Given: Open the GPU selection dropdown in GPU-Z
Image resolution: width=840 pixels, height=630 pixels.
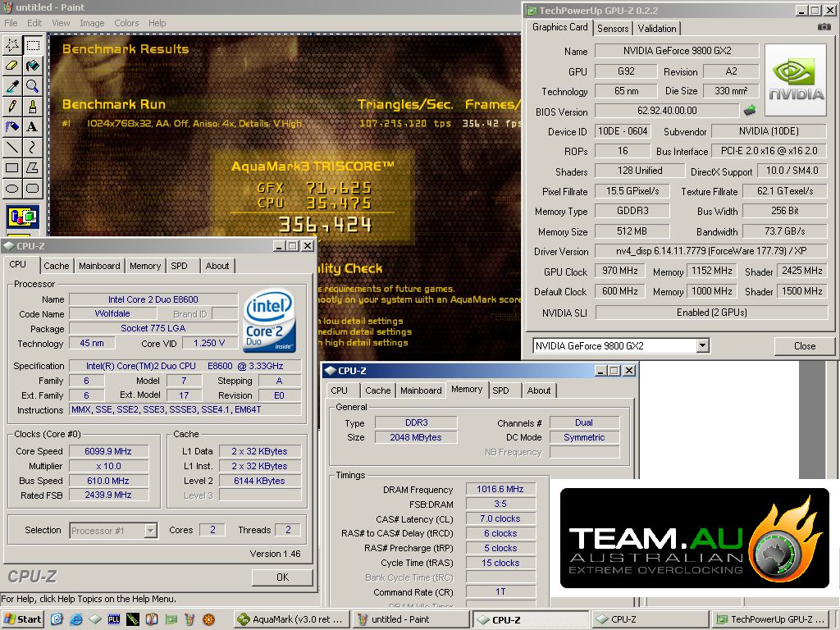Looking at the screenshot, I should 702,346.
